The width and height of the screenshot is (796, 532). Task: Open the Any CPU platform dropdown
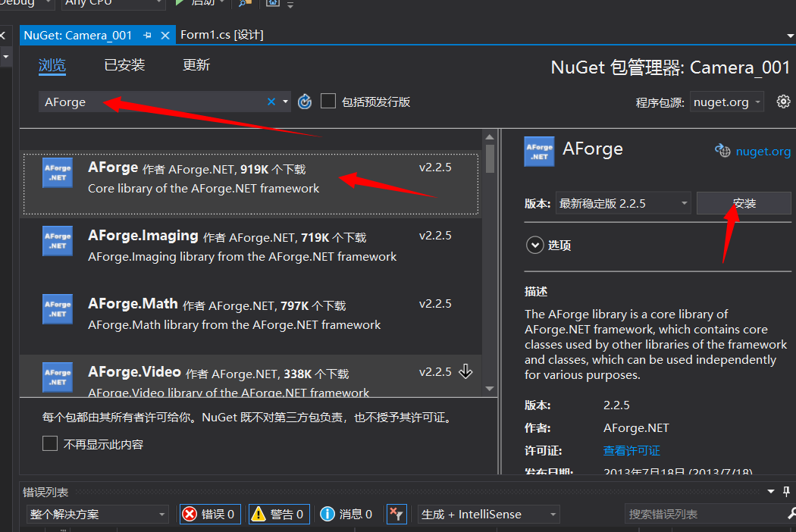tap(113, 3)
